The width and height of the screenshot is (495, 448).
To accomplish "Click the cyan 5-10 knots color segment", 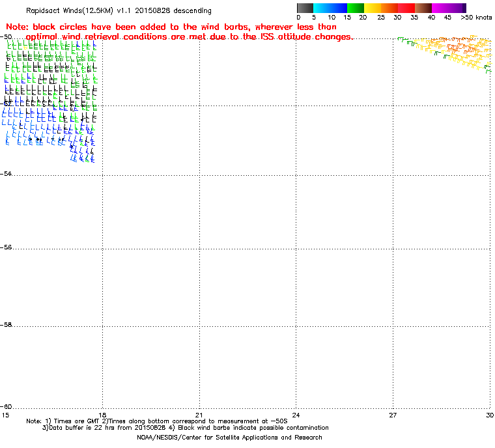I will 322,8.
